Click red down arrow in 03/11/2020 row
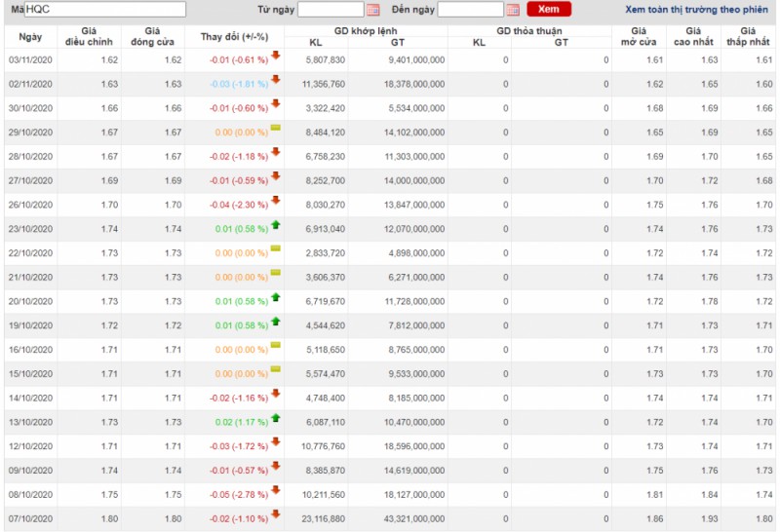This screenshot has height=532, width=780. [276, 55]
